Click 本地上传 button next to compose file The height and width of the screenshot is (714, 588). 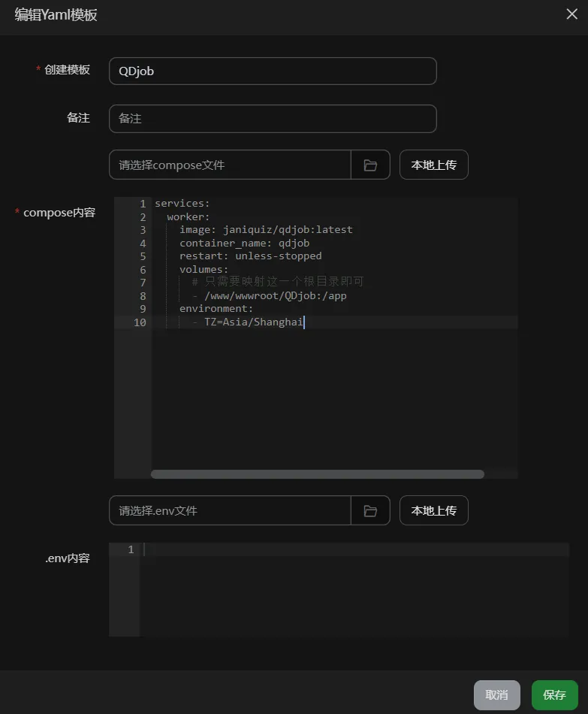[433, 165]
